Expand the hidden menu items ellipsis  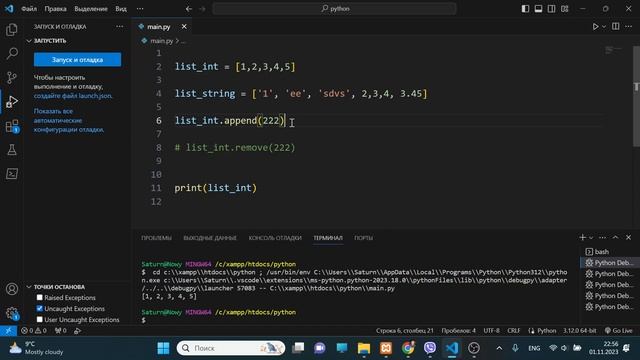(x=140, y=9)
